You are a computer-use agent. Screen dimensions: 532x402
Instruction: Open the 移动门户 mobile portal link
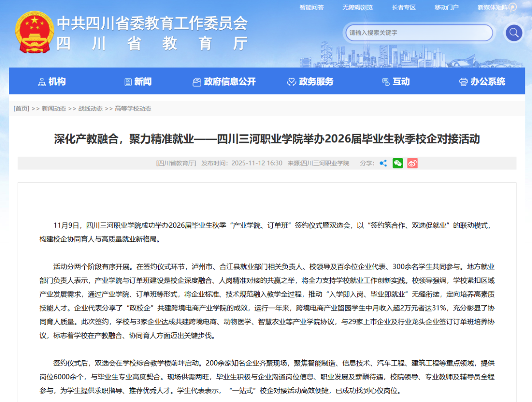(x=446, y=7)
